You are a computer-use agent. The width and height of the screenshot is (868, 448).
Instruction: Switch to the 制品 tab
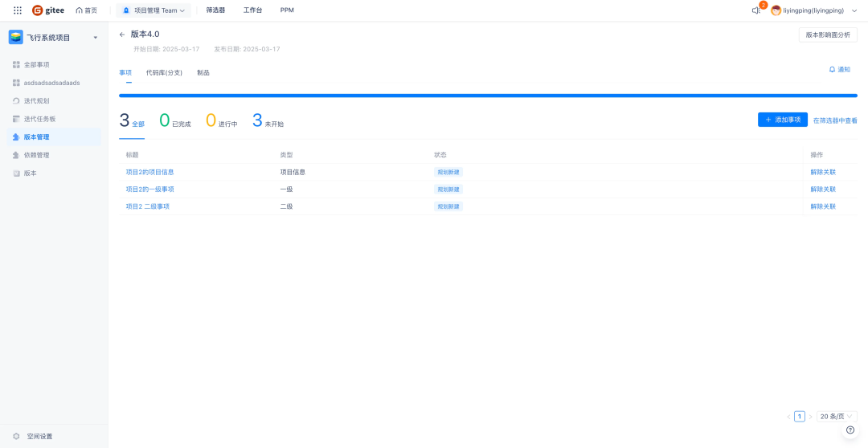pos(203,72)
